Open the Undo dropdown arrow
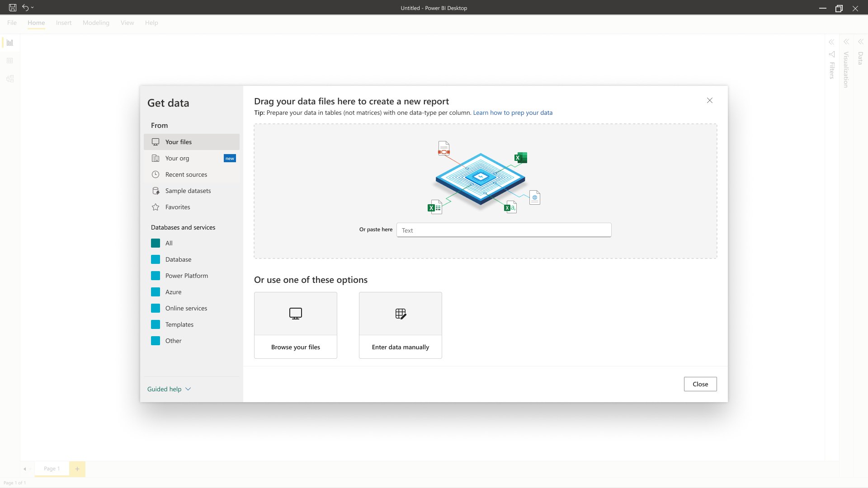This screenshot has height=488, width=868. [33, 8]
